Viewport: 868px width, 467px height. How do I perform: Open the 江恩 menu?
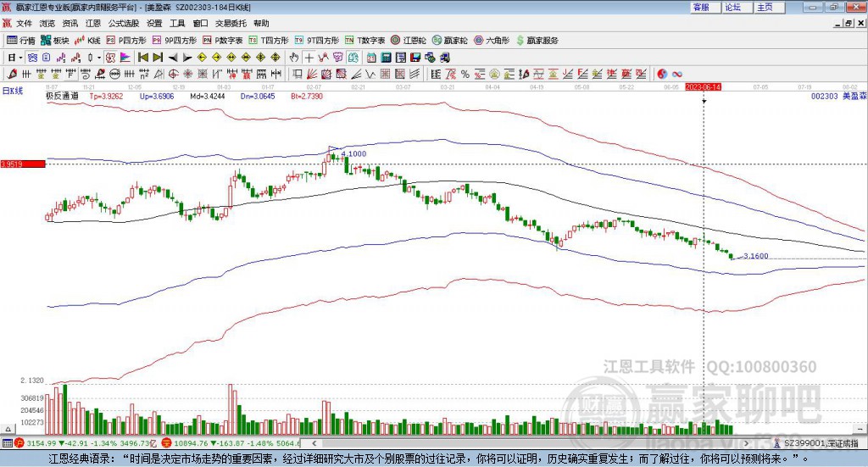coord(93,23)
